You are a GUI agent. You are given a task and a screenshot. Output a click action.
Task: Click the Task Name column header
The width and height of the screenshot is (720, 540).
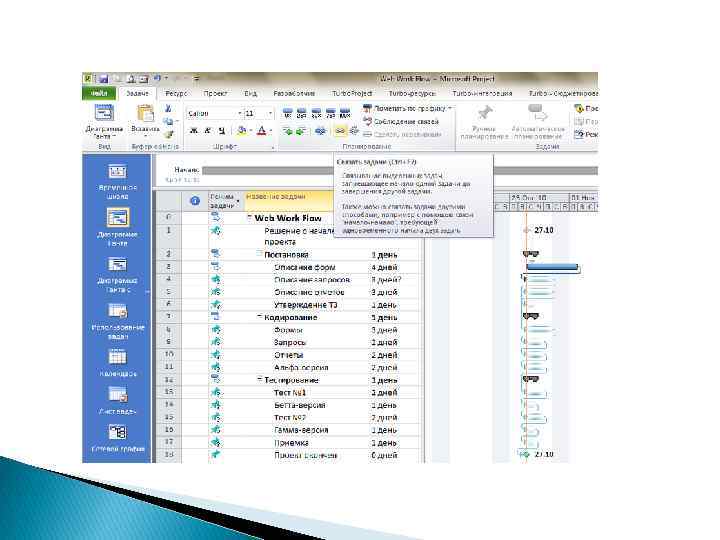coord(288,201)
